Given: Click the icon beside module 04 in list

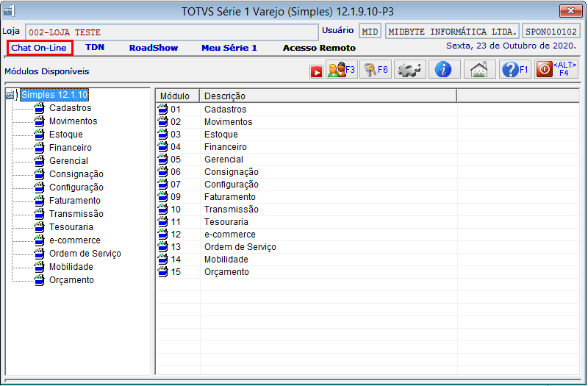Looking at the screenshot, I should (162, 146).
